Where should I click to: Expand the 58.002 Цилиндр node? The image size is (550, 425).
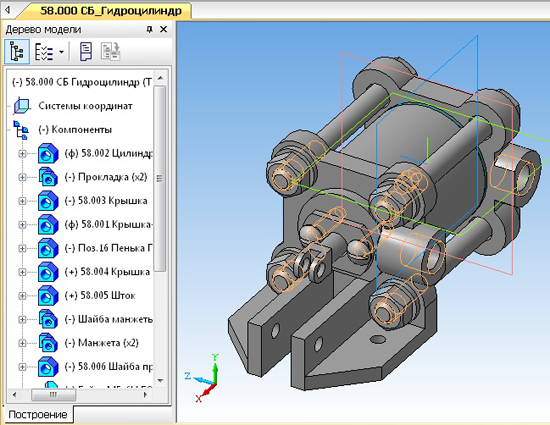22,154
